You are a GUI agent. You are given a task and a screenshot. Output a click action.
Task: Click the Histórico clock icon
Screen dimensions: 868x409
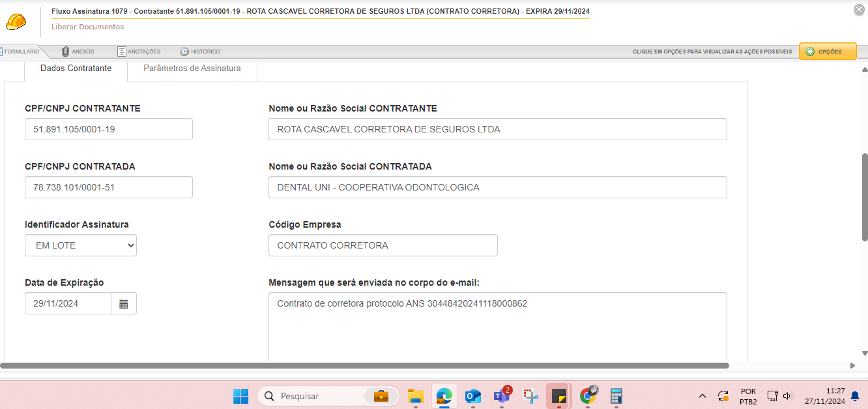(184, 52)
